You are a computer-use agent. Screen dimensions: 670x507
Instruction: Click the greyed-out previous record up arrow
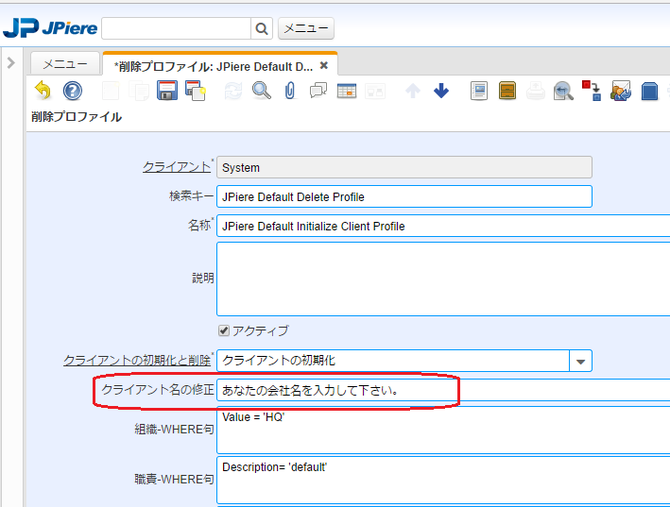point(413,91)
